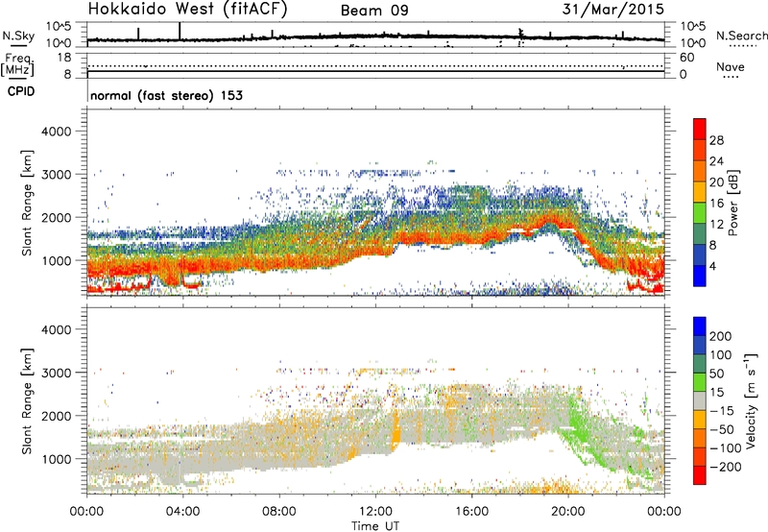
Task: Click the 'Freq. [MHz]' axis label
Action: click(17, 65)
